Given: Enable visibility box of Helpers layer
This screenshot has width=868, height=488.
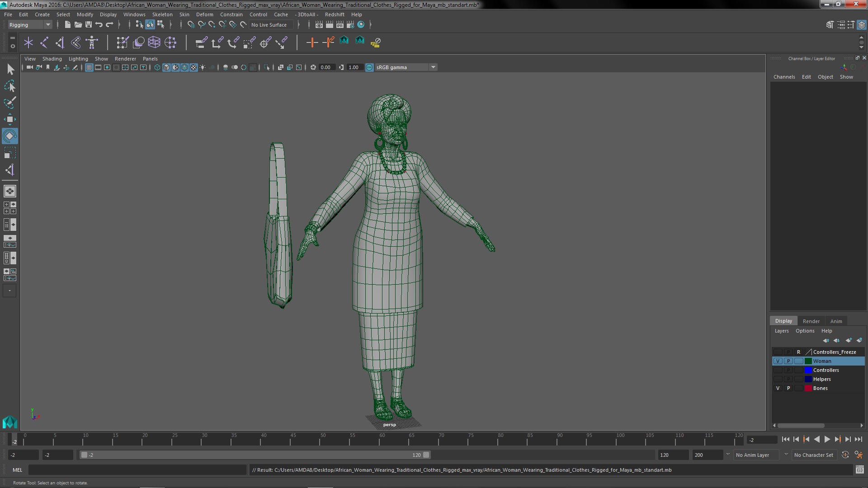Looking at the screenshot, I should click(x=778, y=379).
